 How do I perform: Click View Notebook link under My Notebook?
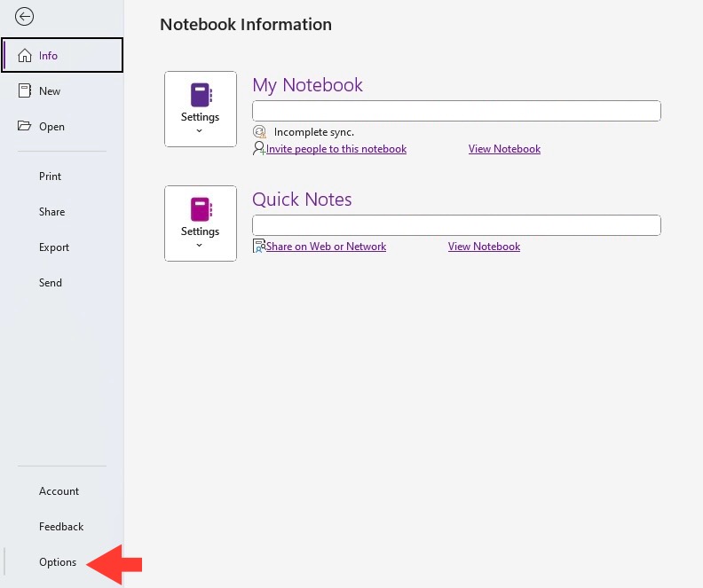coord(504,149)
